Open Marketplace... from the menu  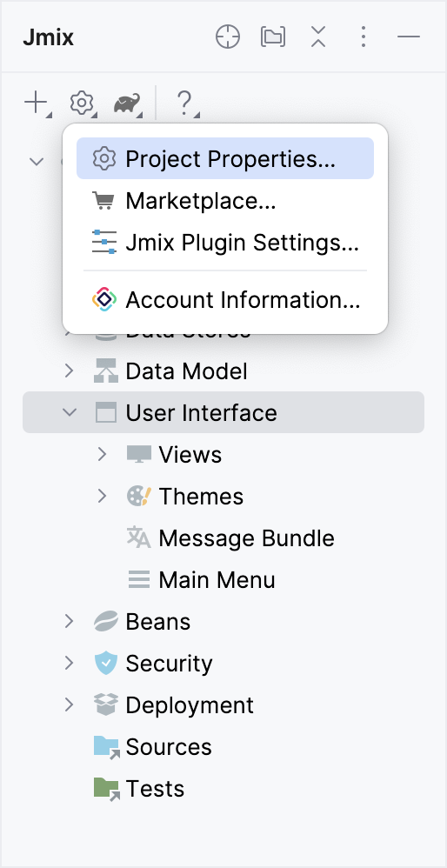pos(225,200)
